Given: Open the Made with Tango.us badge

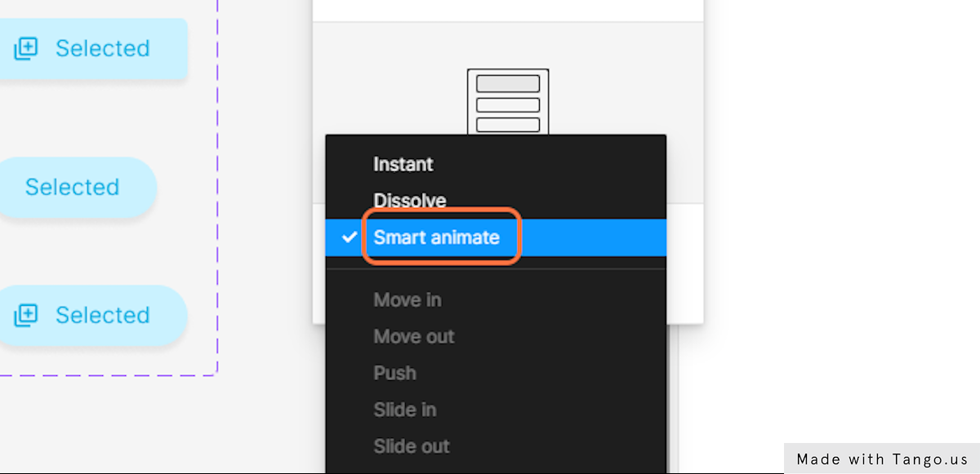Looking at the screenshot, I should (881, 458).
